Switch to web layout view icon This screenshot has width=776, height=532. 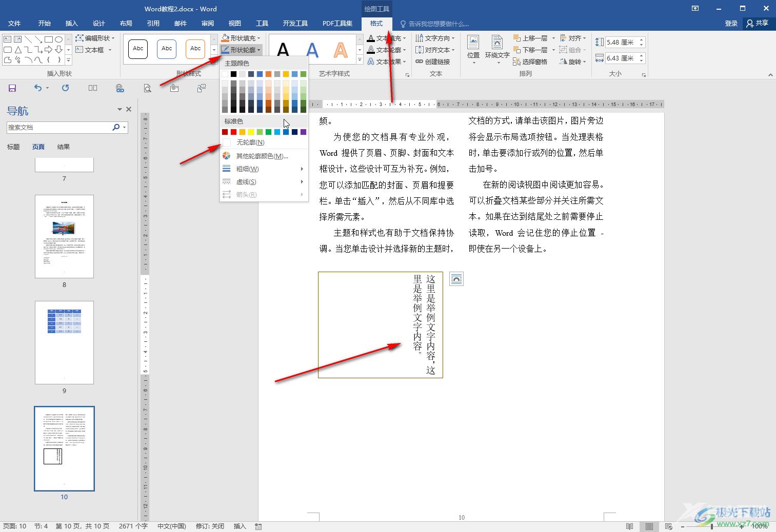(668, 526)
